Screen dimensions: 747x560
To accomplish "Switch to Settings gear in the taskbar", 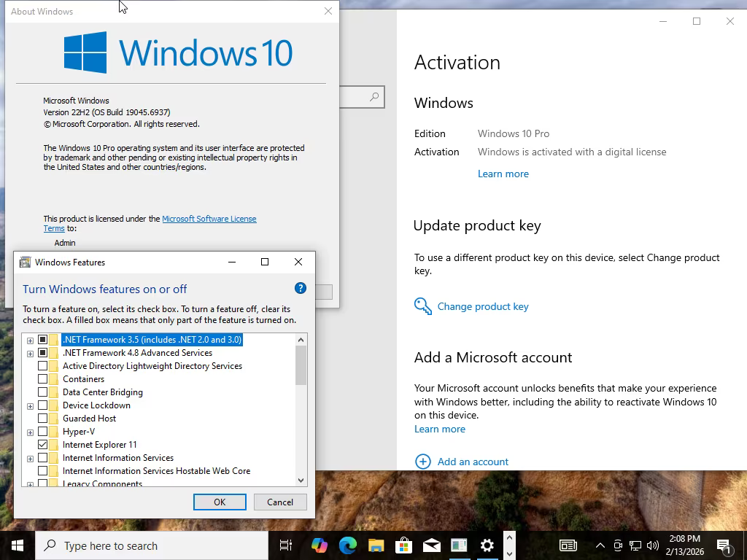I will tap(487, 545).
